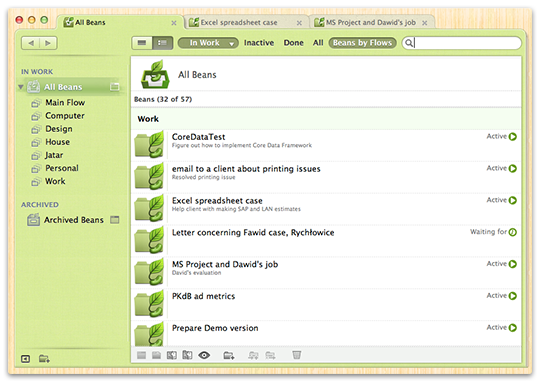Click Active status arrow for PKdB ad metrics
Viewport: 540px width, 382px height.
pyautogui.click(x=512, y=296)
